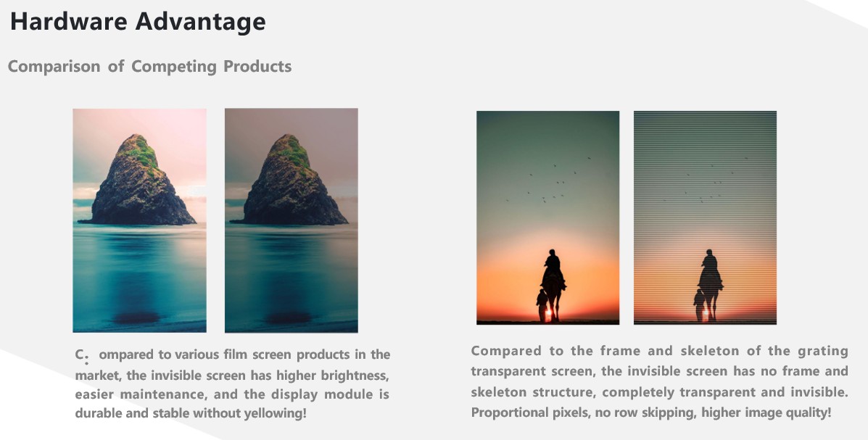The width and height of the screenshot is (868, 440).
Task: Click the rock's dark reflection in the bright image
Action: (137, 317)
